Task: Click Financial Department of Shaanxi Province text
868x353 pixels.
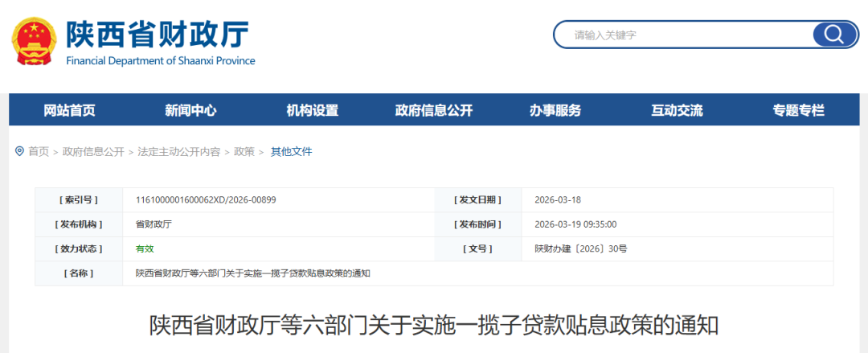Action: [161, 60]
